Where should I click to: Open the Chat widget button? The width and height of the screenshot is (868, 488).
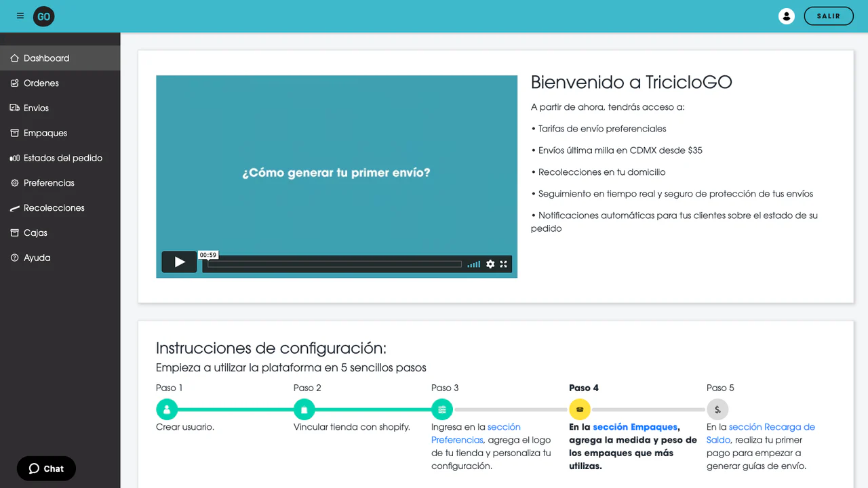pos(46,468)
